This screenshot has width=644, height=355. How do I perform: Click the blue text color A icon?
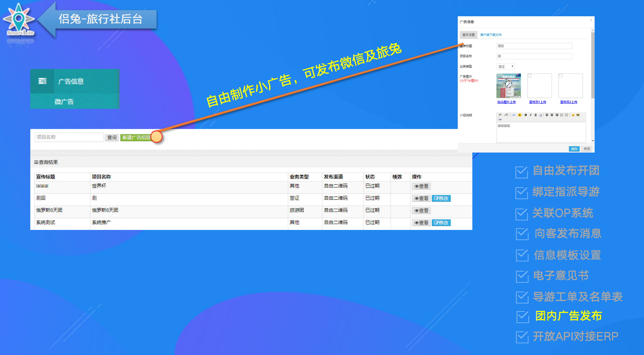tap(514, 115)
